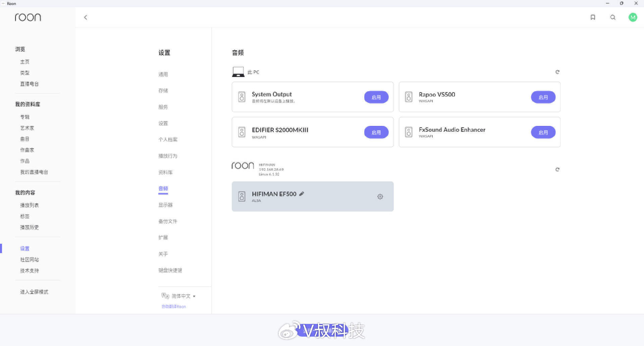The height and width of the screenshot is (346, 644).
Task: Click the 协助翻译Roon link
Action: (x=173, y=306)
